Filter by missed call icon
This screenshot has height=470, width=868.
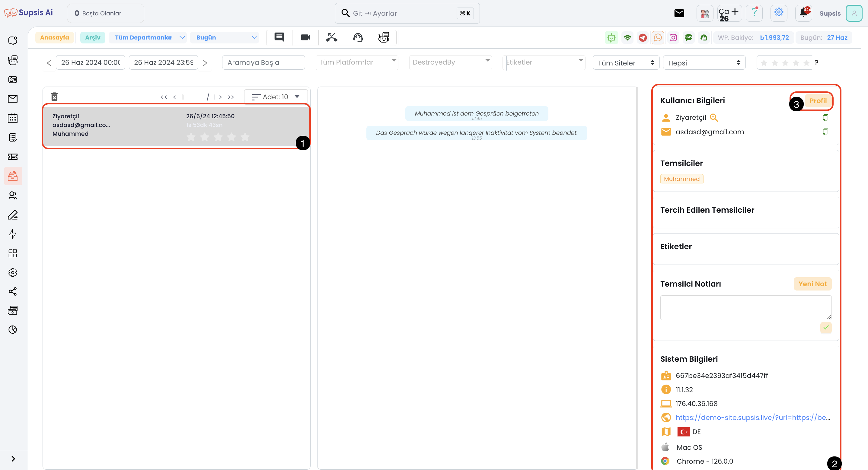coord(332,37)
